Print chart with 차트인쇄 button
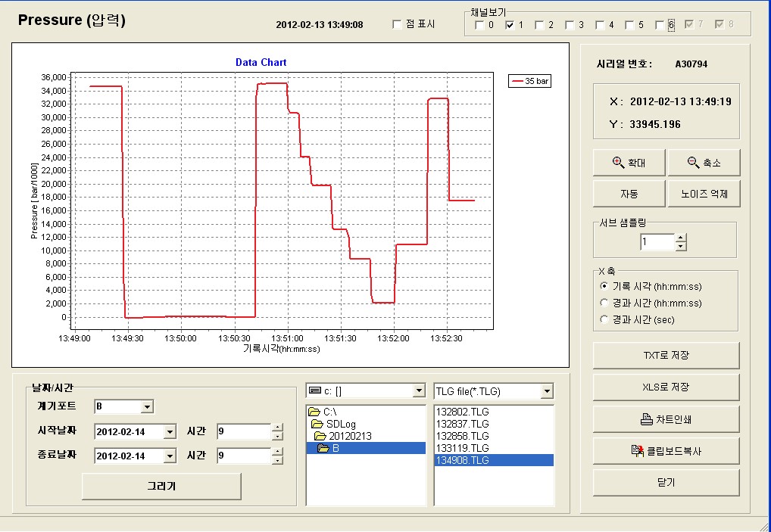Viewport: 771px width, 532px height. 666,419
